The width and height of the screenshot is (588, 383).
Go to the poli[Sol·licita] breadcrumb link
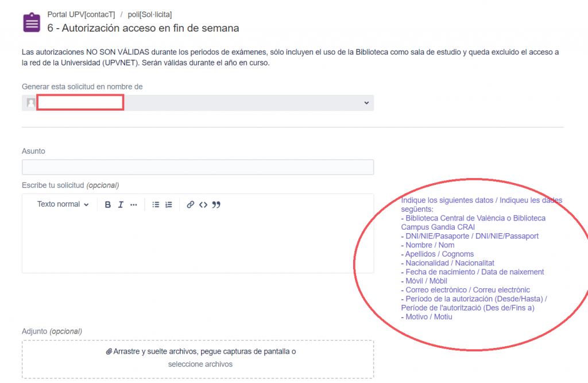[x=150, y=14]
